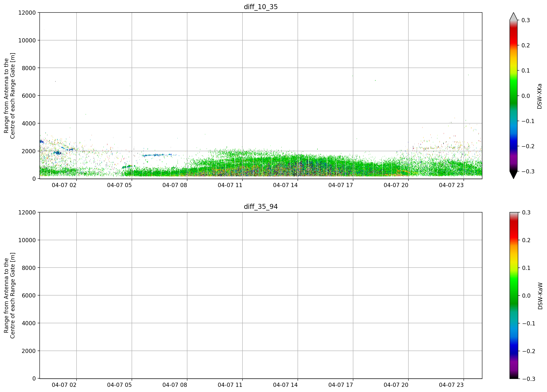Click the 12000 y-axis tick of top plot
The height and width of the screenshot is (392, 547).
click(x=27, y=12)
